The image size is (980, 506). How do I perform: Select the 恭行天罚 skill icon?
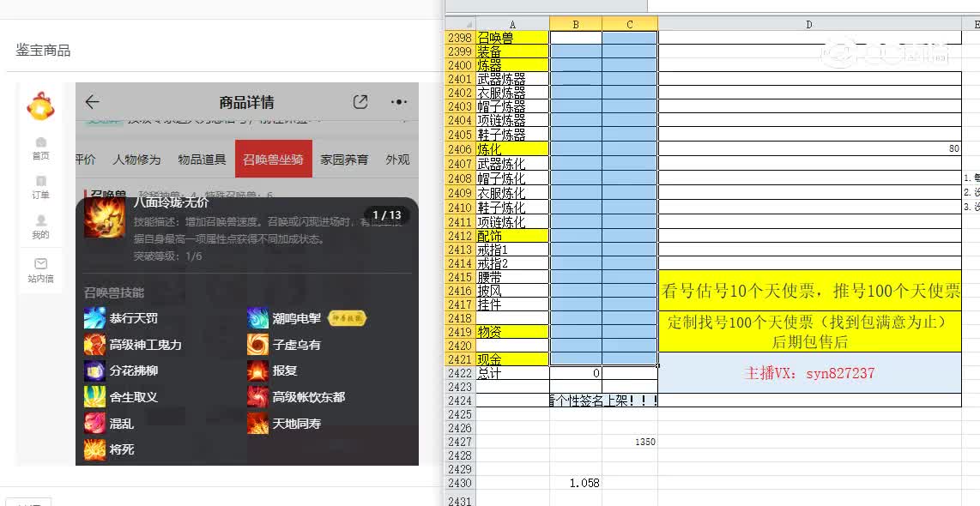[96, 317]
